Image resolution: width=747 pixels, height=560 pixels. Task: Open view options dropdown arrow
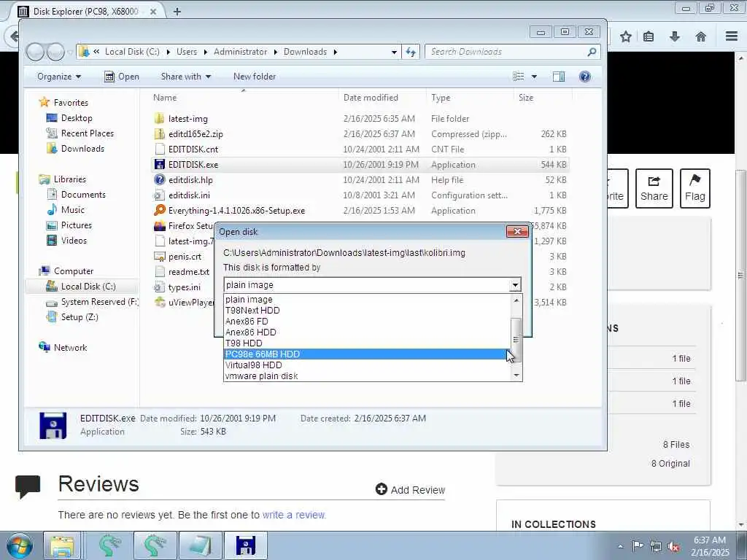point(534,77)
